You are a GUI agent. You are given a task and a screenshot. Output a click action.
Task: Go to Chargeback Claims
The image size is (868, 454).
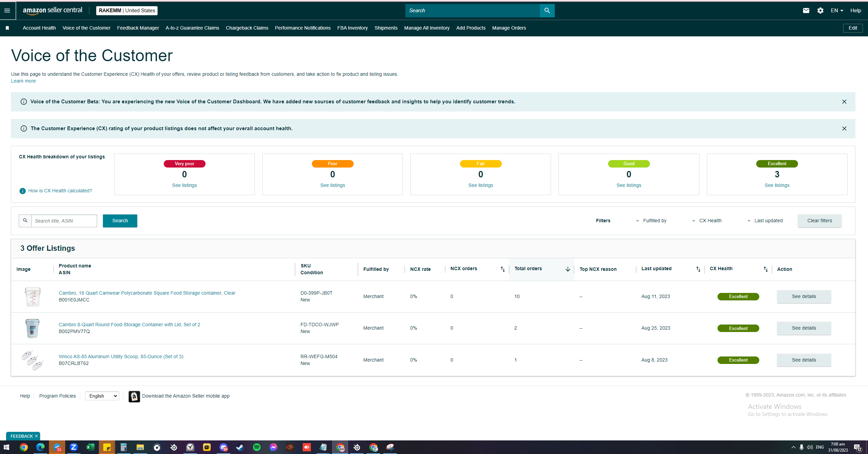[247, 28]
